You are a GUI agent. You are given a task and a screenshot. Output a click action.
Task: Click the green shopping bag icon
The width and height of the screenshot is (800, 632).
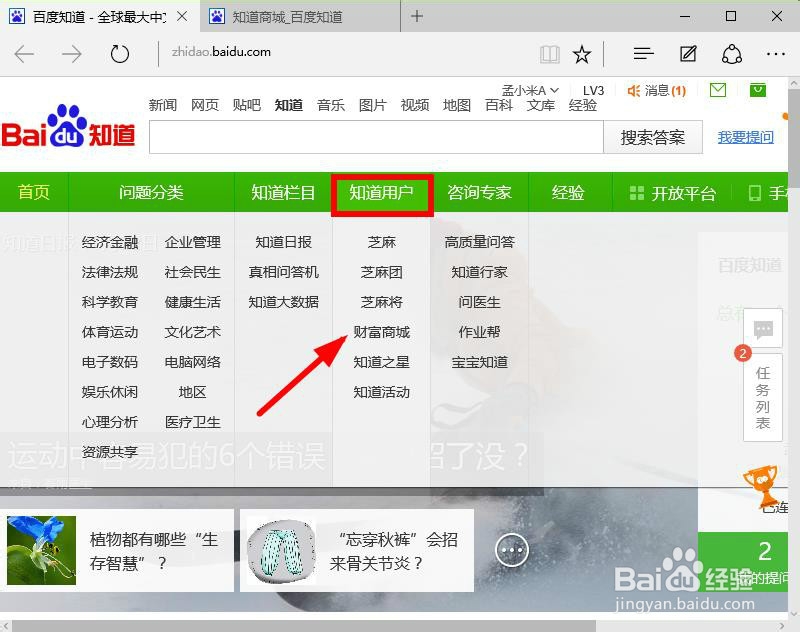(758, 90)
